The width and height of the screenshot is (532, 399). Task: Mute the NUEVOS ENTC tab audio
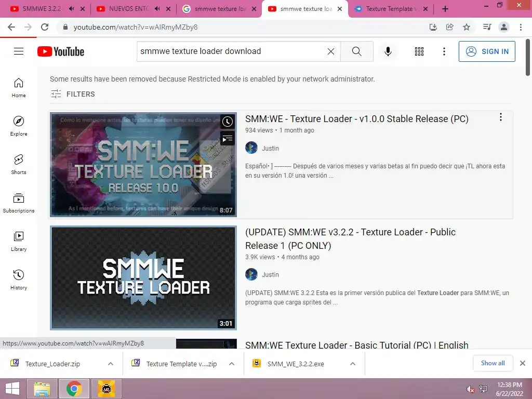[x=157, y=9]
